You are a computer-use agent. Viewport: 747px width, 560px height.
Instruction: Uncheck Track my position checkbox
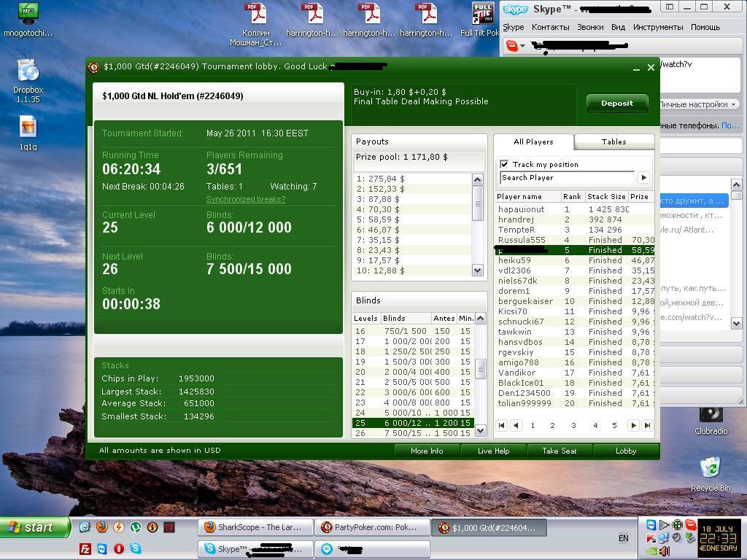click(504, 164)
